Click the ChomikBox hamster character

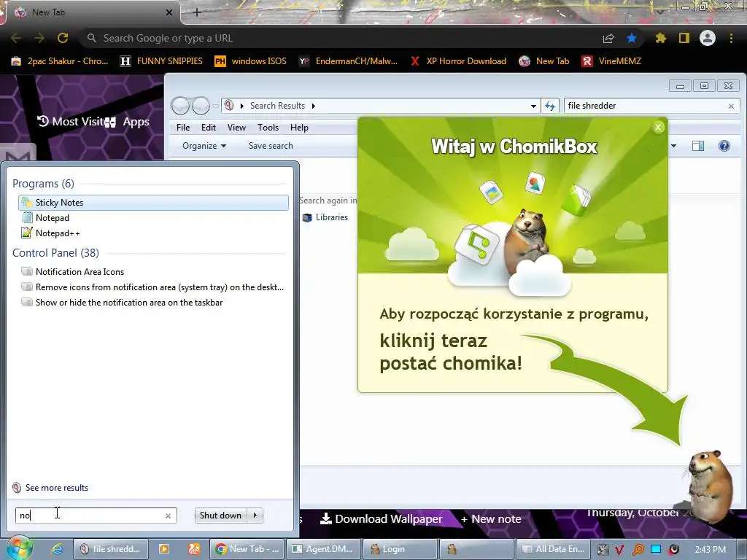[x=711, y=486]
